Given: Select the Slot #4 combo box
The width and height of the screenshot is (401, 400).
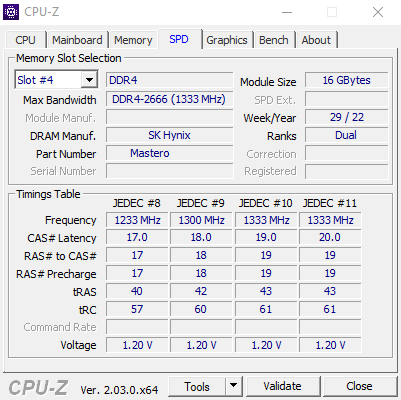Looking at the screenshot, I should [x=56, y=80].
